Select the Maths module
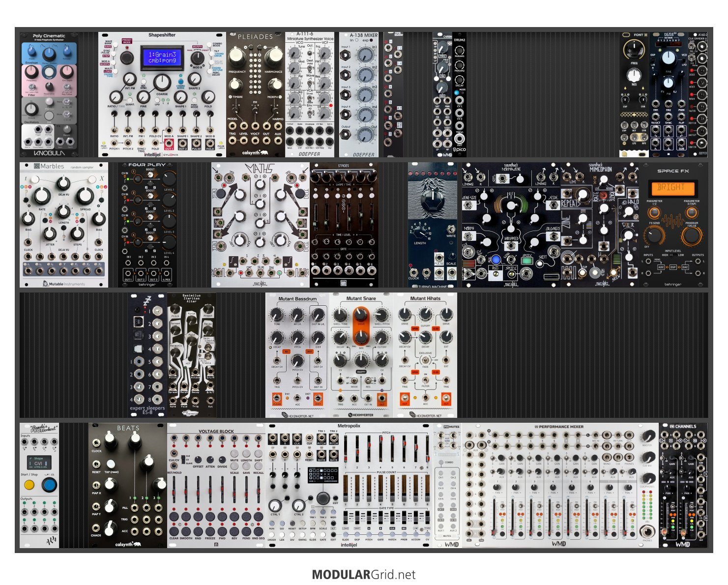 click(261, 225)
